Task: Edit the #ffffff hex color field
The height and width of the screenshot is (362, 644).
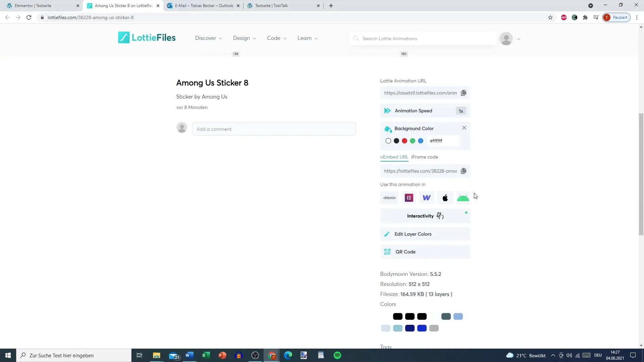Action: 443,141
